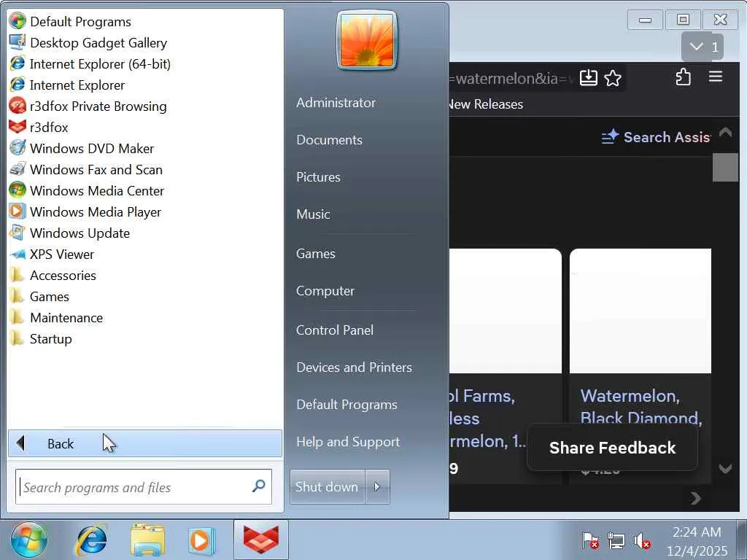
Task: Go Back to main Start menu
Action: point(145,443)
